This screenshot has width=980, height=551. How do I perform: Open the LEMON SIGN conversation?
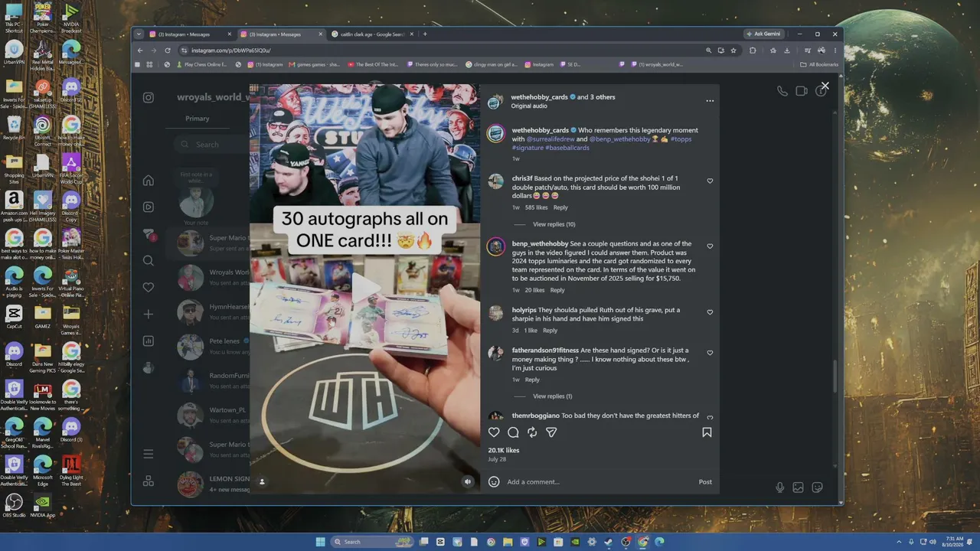(208, 484)
